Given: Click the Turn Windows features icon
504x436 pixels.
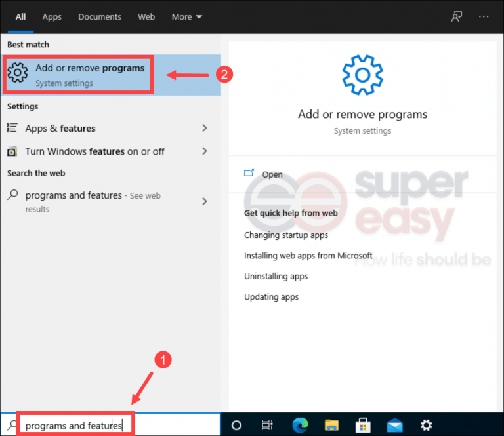Looking at the screenshot, I should click(x=12, y=151).
